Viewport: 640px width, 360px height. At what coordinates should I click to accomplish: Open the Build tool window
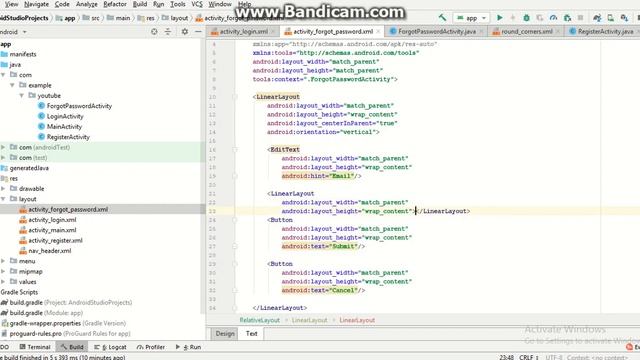tap(72, 347)
